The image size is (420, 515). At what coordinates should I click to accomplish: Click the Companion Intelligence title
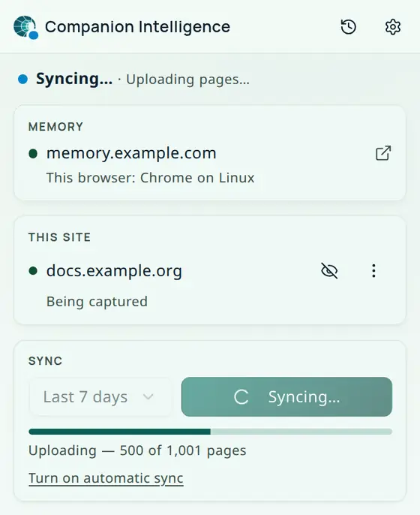point(137,27)
